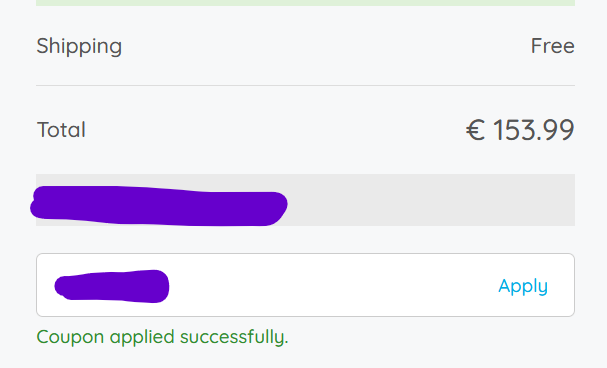607x368 pixels.
Task: Click the word 'Coupon' in green message
Action: click(70, 337)
